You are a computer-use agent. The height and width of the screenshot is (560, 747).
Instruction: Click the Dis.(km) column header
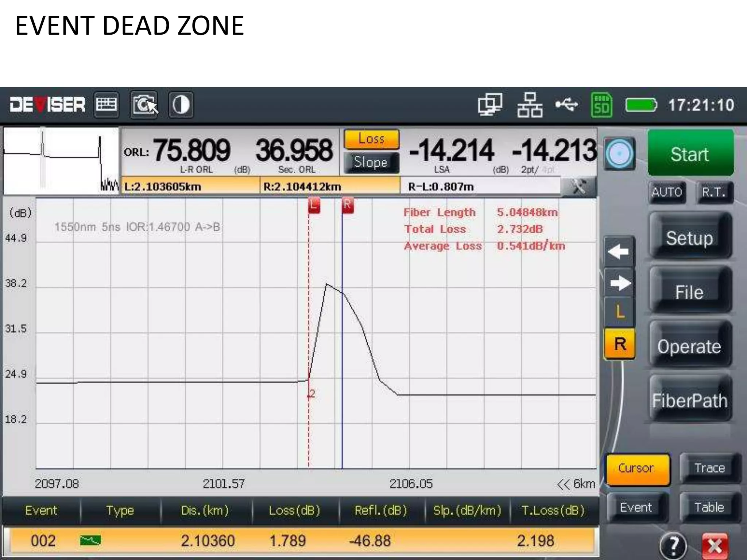[205, 510]
